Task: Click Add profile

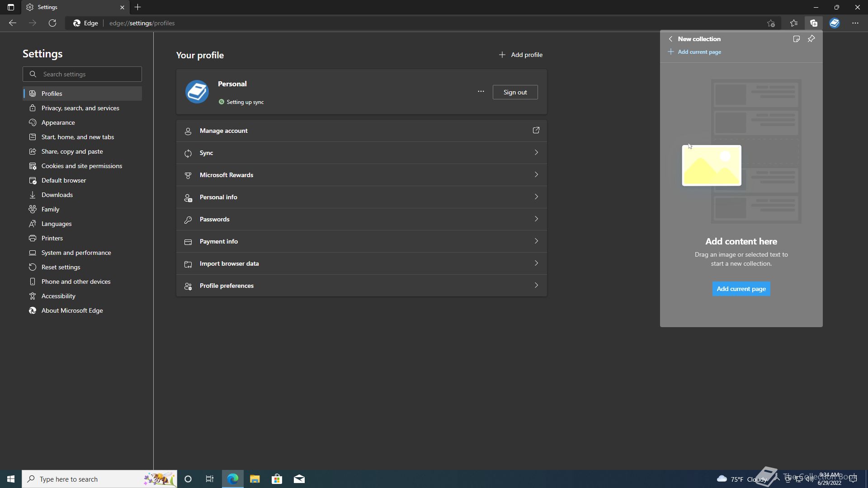Action: pos(520,55)
